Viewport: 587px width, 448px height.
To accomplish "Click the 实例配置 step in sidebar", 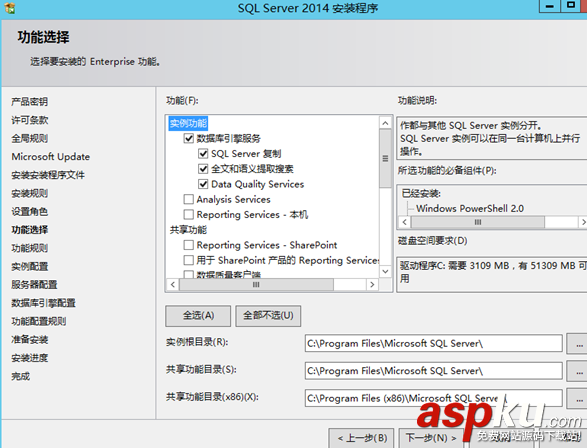I will (x=30, y=266).
